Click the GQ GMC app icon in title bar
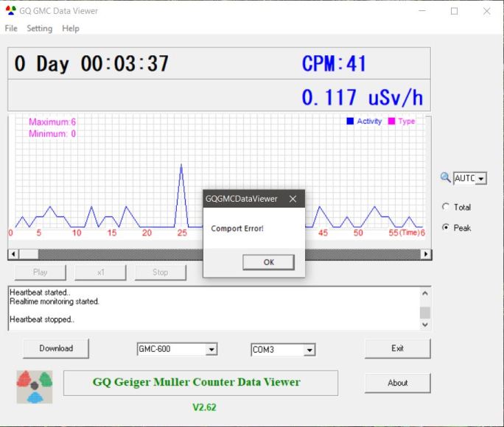Image resolution: width=504 pixels, height=427 pixels. [x=10, y=10]
